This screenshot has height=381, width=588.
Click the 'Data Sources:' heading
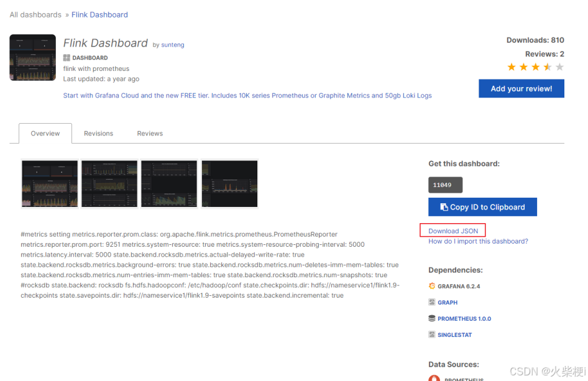click(x=453, y=364)
